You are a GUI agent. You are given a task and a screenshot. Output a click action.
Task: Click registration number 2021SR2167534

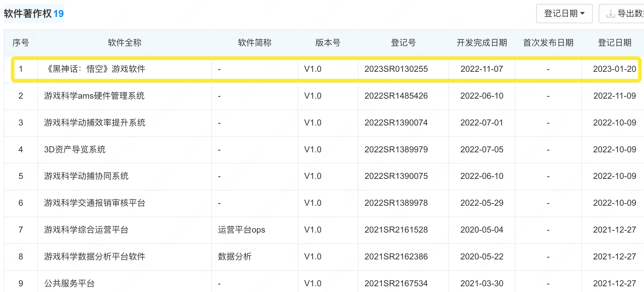coord(396,284)
